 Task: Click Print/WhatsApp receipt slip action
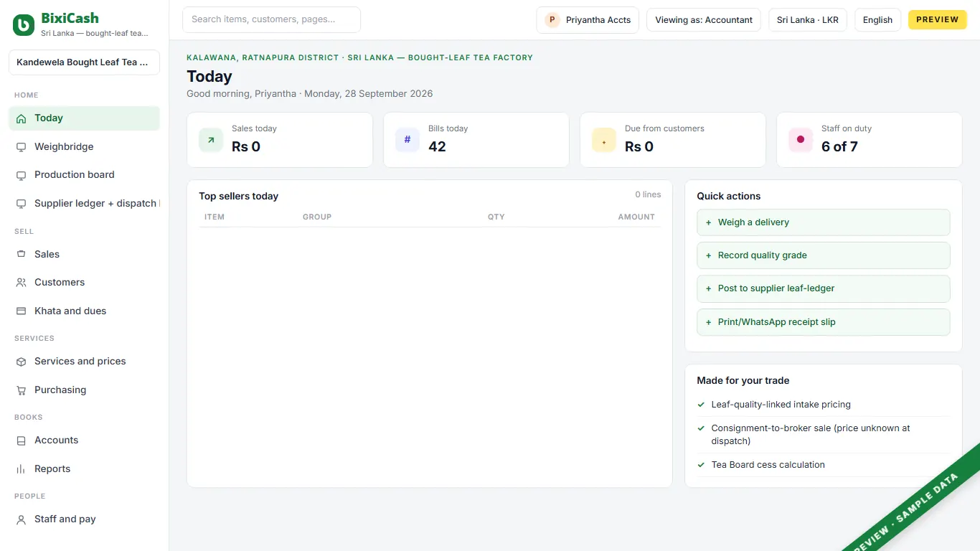pyautogui.click(x=824, y=322)
